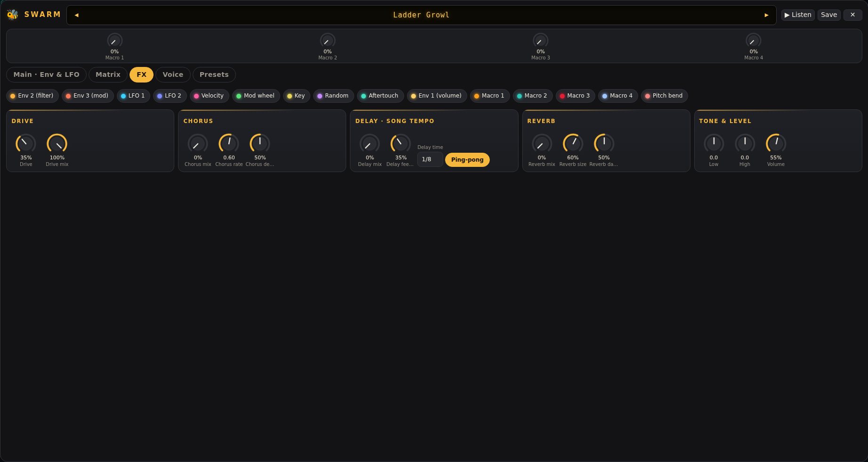Select the Key modulation source chip

(x=296, y=96)
